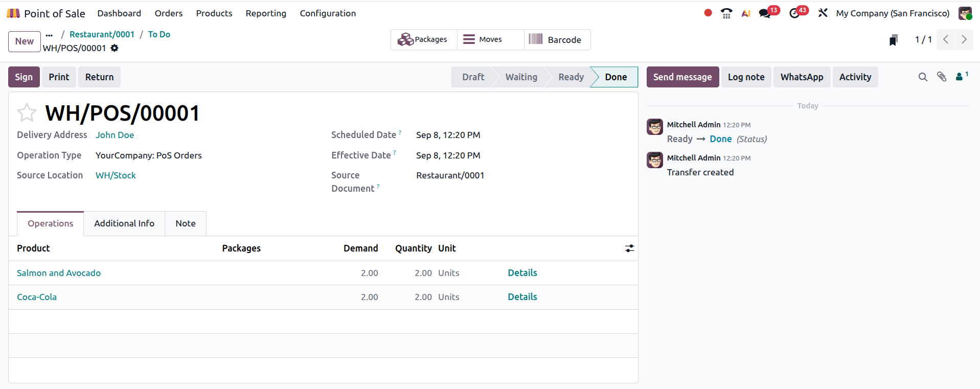980x389 pixels.
Task: Open the Salmon and Avocado product link
Action: [59, 273]
